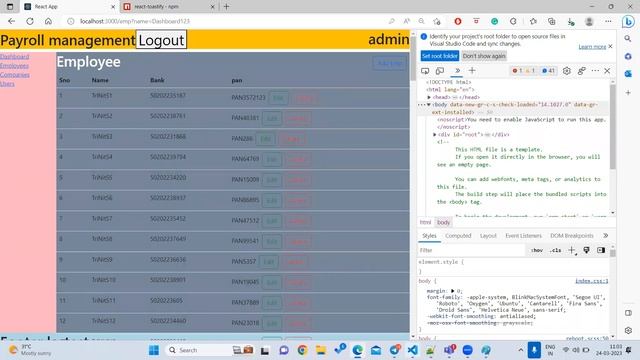Open DevTools settings gear icon
Screen dimensions: 640x360
(x=567, y=71)
